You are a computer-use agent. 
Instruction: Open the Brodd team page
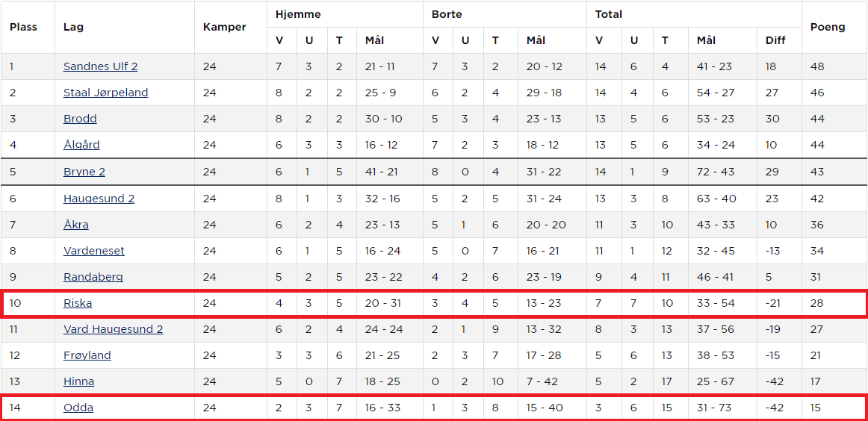[80, 119]
